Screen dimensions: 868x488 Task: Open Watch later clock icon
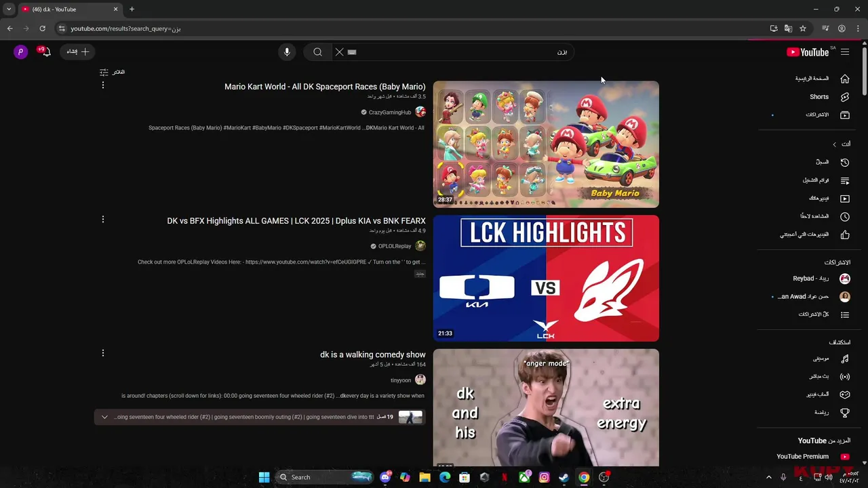[x=845, y=217]
